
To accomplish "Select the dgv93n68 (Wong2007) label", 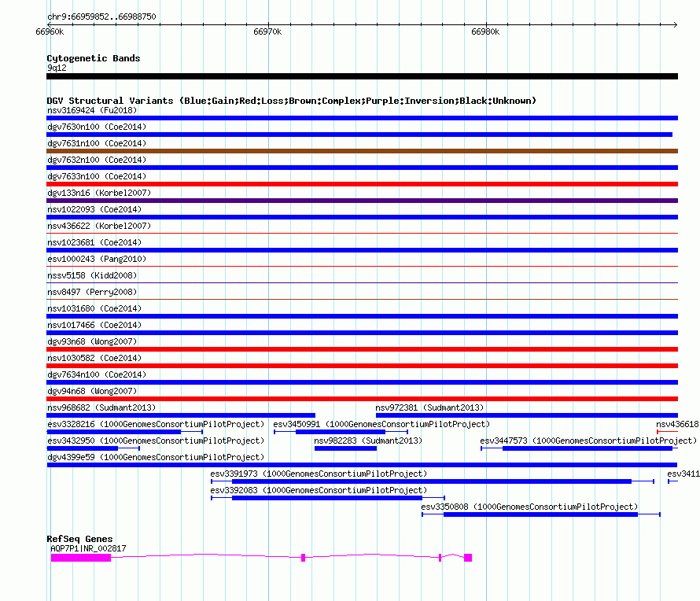I will coord(92,341).
